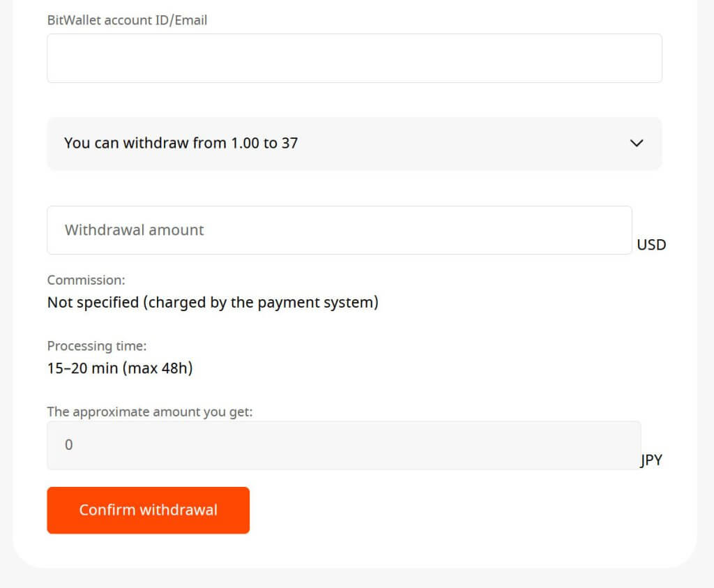This screenshot has width=714, height=588.
Task: Click the "Processing time:" label
Action: tap(97, 346)
